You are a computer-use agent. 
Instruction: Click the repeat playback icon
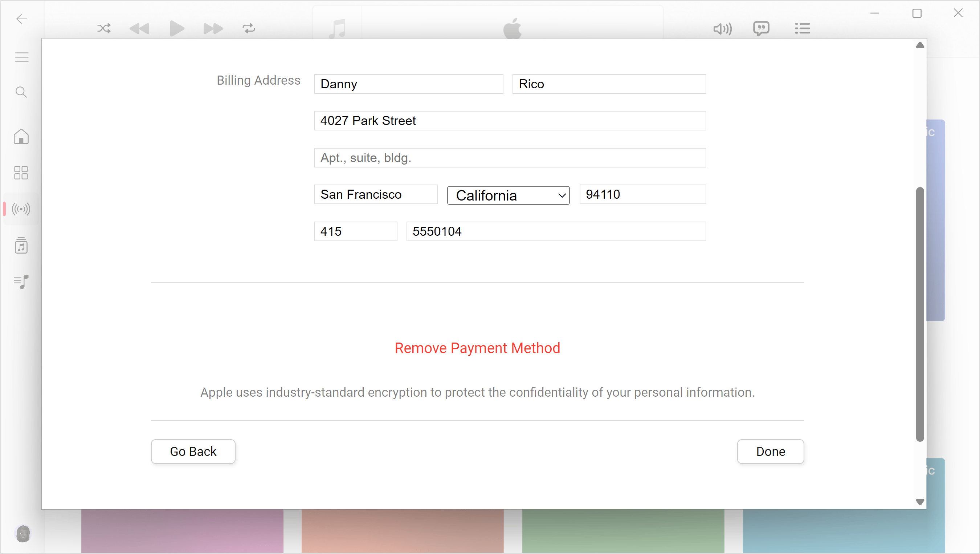(248, 28)
